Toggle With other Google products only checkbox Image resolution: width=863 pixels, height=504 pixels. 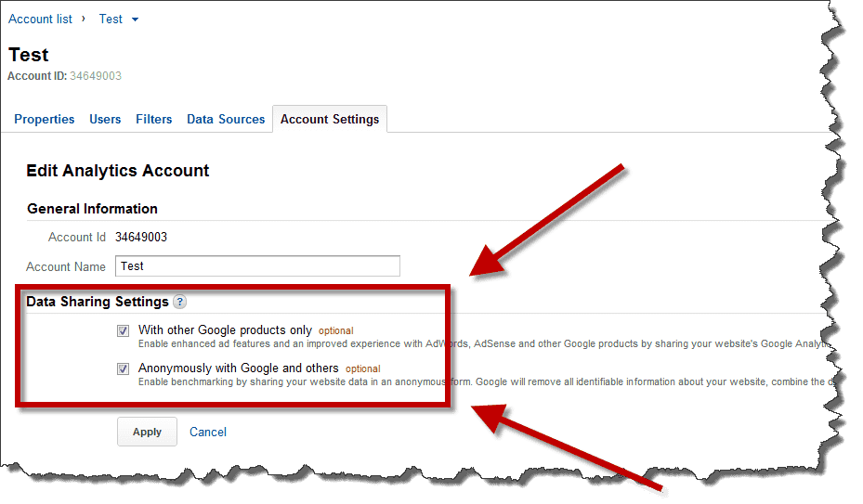click(124, 330)
